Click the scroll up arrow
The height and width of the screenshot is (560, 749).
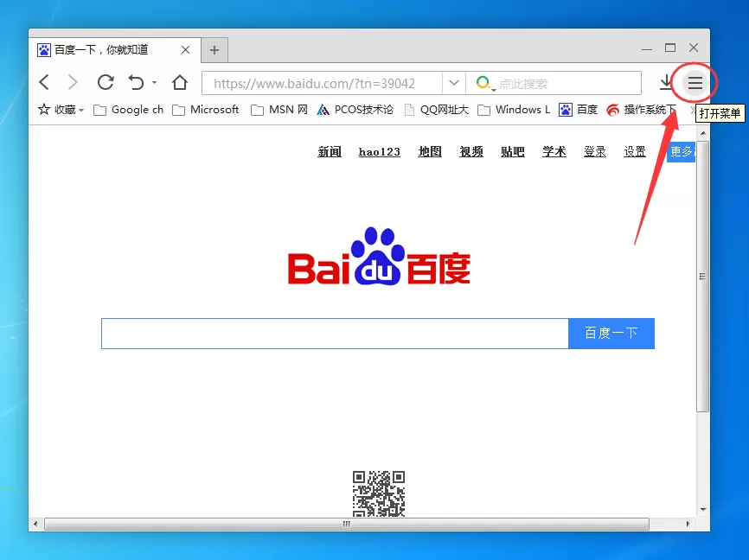coord(703,133)
